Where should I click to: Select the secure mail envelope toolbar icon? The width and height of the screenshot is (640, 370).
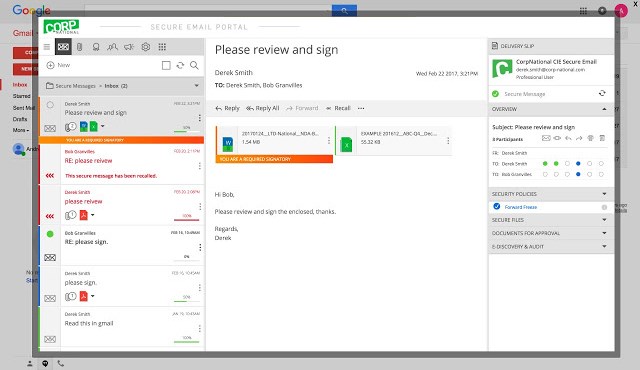click(x=63, y=47)
